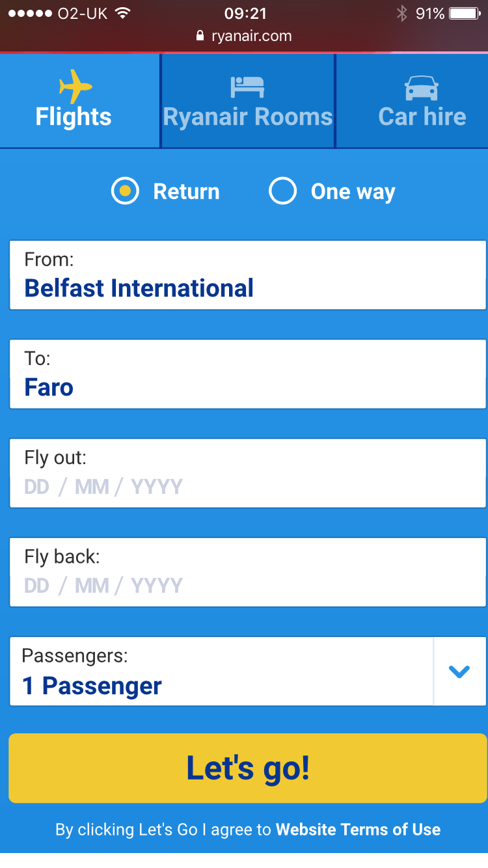The height and width of the screenshot is (868, 488).
Task: Tap the Bluetooth icon in status bar
Action: pos(402,13)
